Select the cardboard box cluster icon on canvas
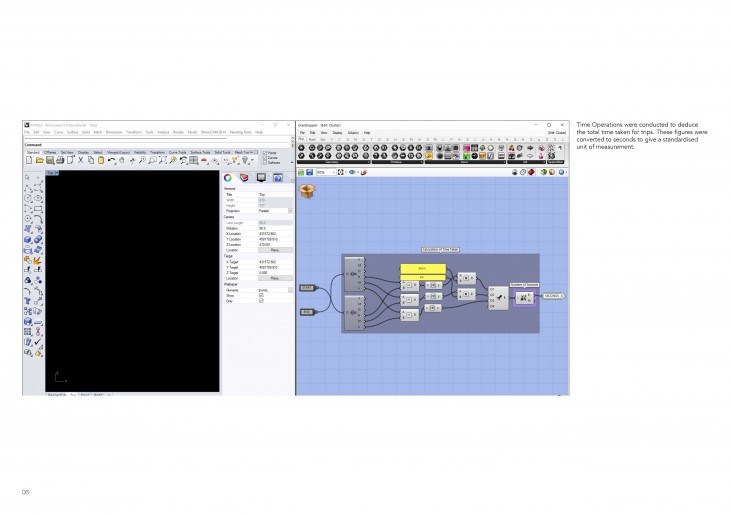 tap(308, 188)
